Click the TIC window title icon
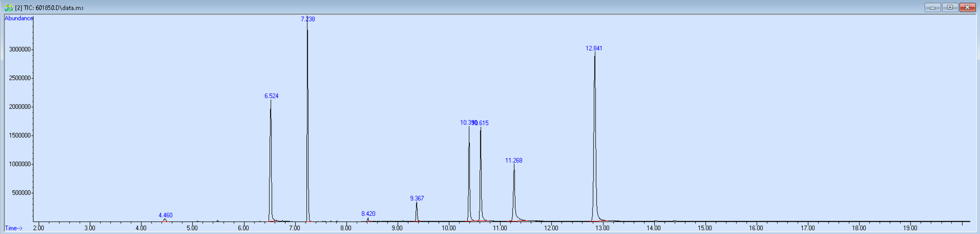The height and width of the screenshot is (234, 980). tap(9, 8)
